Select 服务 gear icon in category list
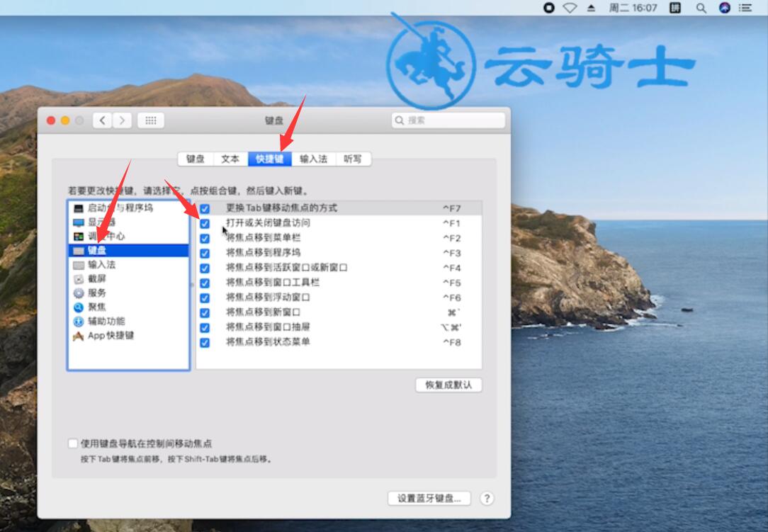The height and width of the screenshot is (532, 768). 79,293
